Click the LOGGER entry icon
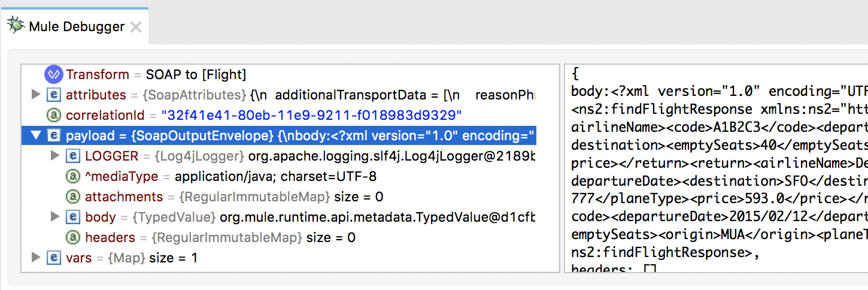Image resolution: width=868 pixels, height=290 pixels. (x=73, y=156)
